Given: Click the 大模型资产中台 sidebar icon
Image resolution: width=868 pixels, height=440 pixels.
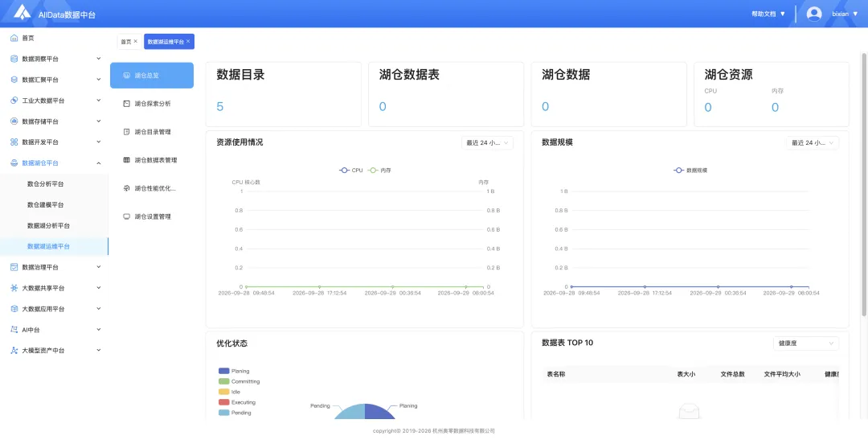Looking at the screenshot, I should pyautogui.click(x=14, y=350).
